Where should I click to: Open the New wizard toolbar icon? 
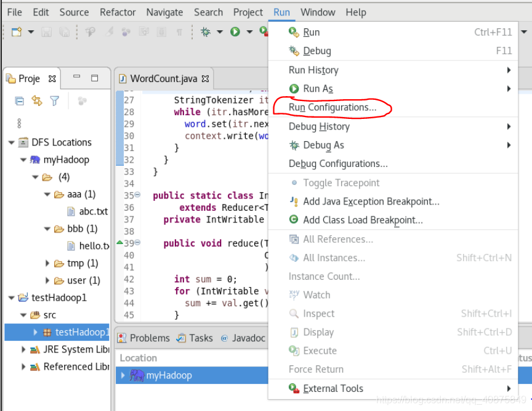point(15,32)
